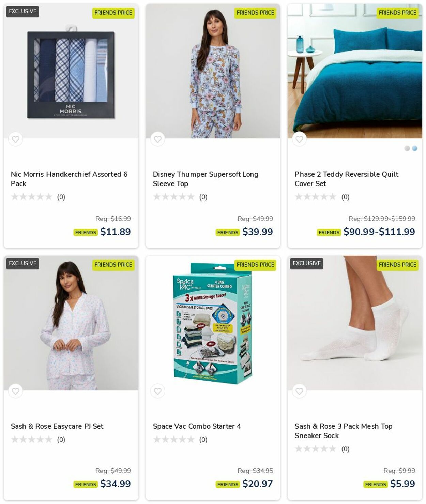Click the Space Vac box product image

click(213, 323)
